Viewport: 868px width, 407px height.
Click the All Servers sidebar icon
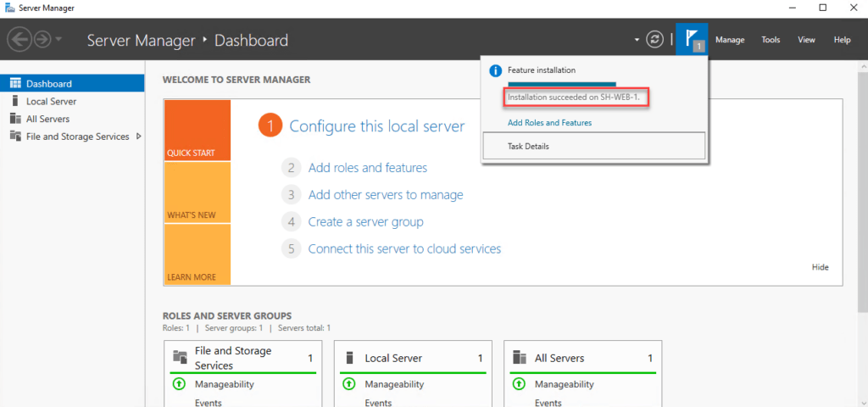tap(15, 119)
